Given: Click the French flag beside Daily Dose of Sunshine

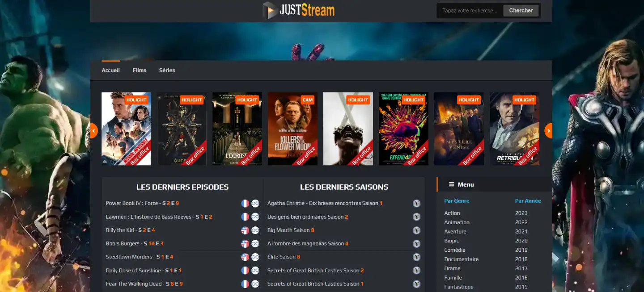Looking at the screenshot, I should click(245, 270).
